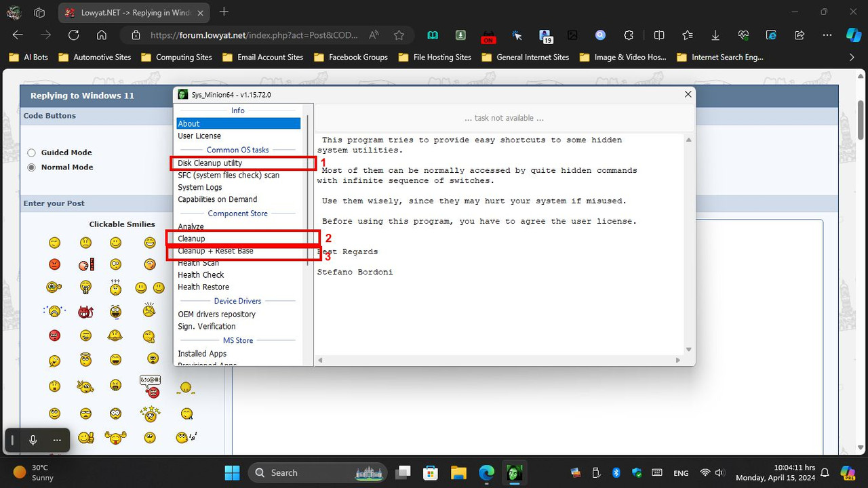
Task: Open Windows Security tray icon
Action: [637, 472]
